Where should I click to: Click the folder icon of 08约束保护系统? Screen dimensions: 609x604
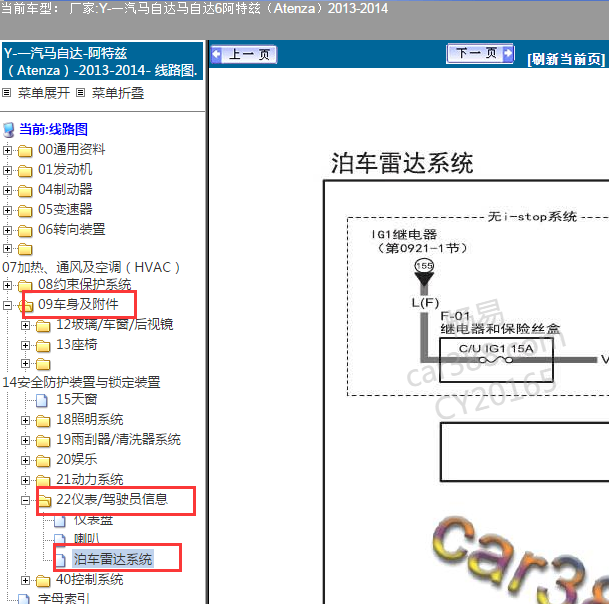25,286
